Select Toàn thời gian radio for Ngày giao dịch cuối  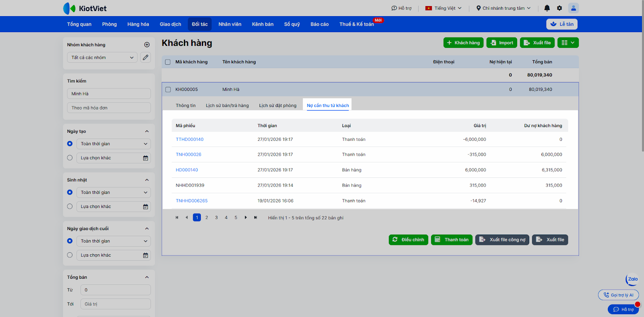tap(70, 241)
